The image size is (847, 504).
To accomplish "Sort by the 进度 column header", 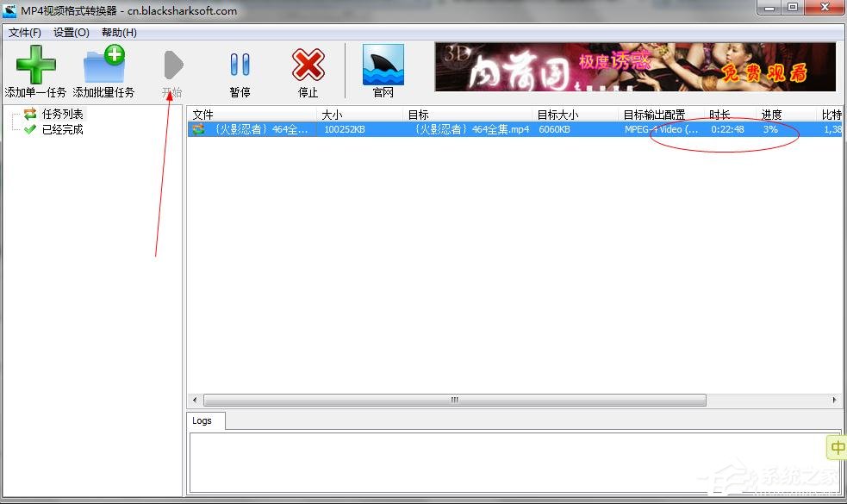I will [787, 115].
